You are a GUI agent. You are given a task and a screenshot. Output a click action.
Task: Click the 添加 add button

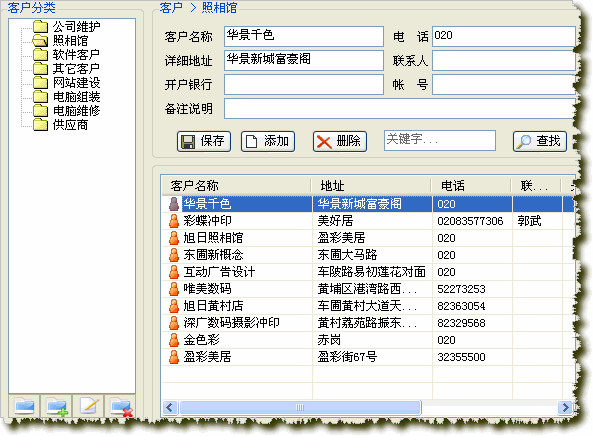(268, 141)
